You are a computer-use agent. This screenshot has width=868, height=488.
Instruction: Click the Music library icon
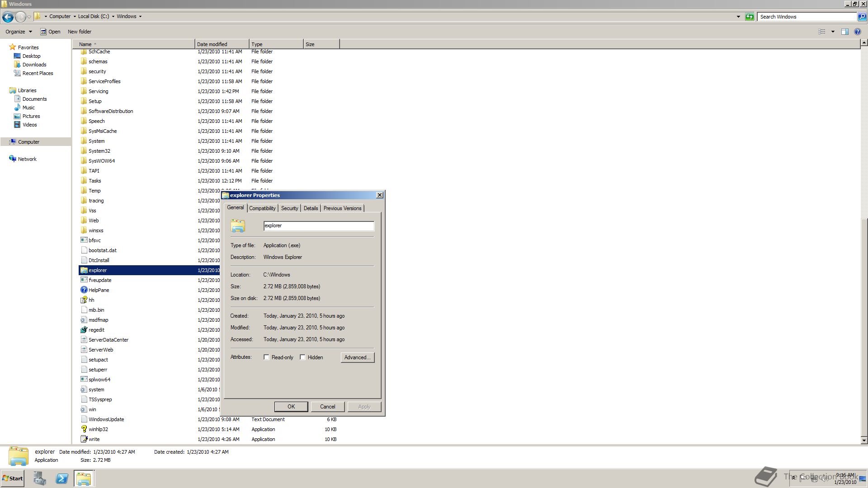coord(18,108)
